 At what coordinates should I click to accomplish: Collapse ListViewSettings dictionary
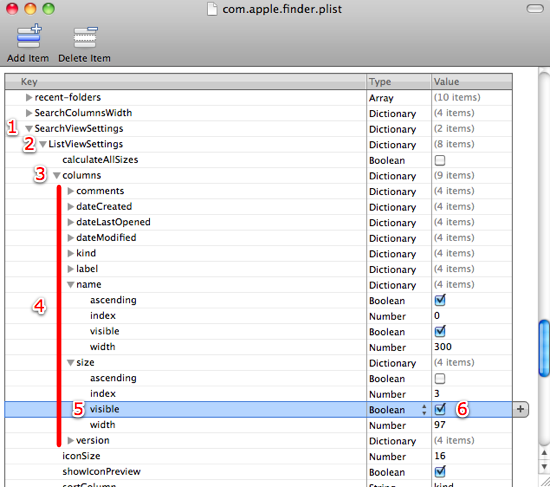(x=43, y=144)
